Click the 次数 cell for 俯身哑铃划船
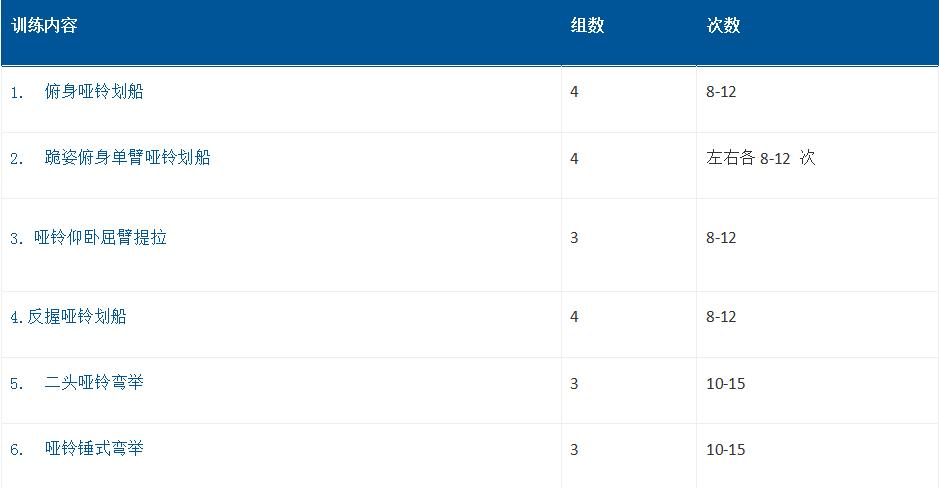Viewport: 939px width, 488px height. point(721,92)
